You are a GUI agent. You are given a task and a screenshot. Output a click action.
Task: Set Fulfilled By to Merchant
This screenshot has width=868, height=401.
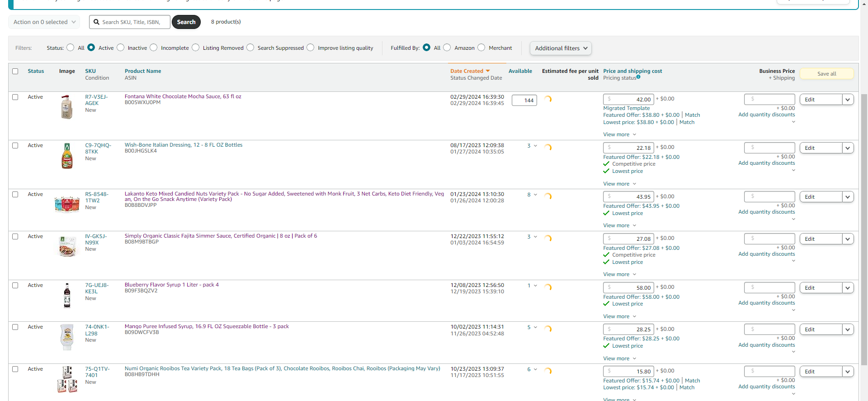481,48
